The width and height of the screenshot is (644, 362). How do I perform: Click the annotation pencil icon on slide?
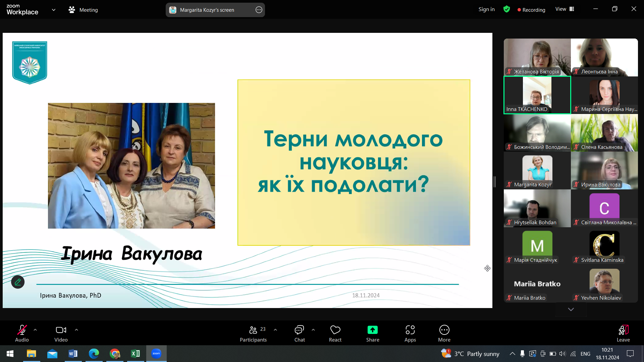click(x=18, y=282)
